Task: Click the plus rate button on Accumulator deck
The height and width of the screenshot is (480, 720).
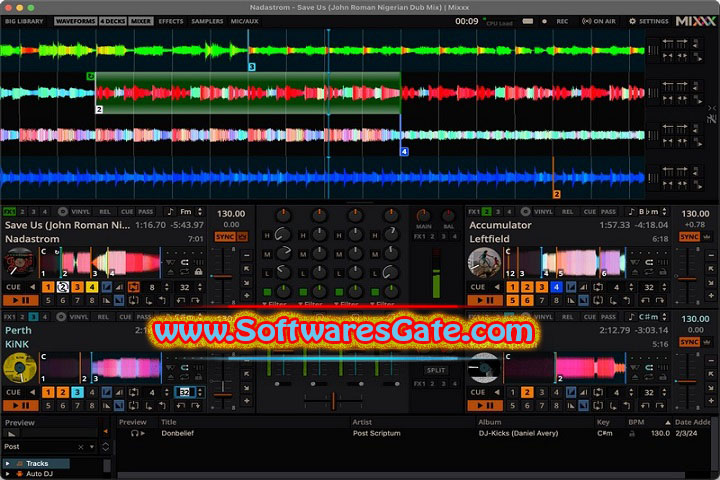Action: tap(711, 296)
